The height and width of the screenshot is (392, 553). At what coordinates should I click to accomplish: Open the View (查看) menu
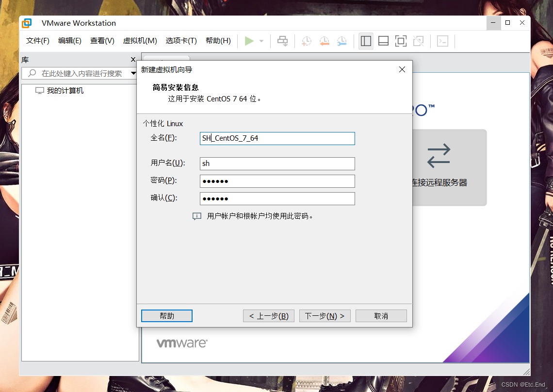[x=102, y=41]
